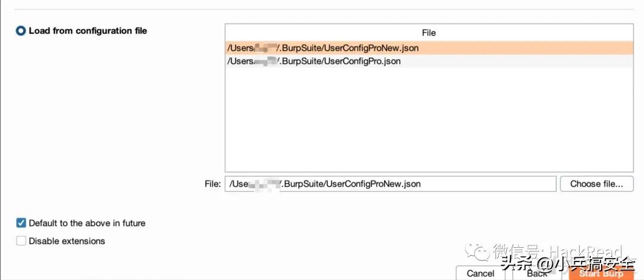Select the Load from configuration file radio button
Viewport: 644px width, 280px height.
[x=20, y=31]
